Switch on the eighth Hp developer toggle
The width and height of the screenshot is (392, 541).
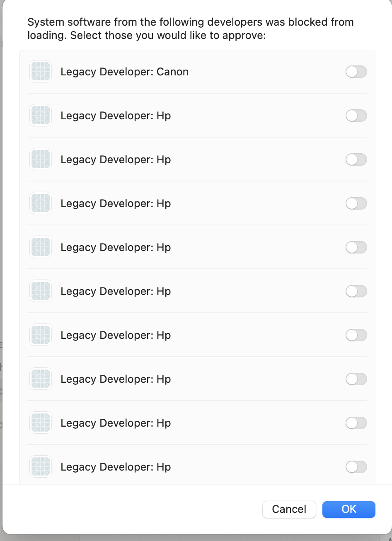click(356, 423)
